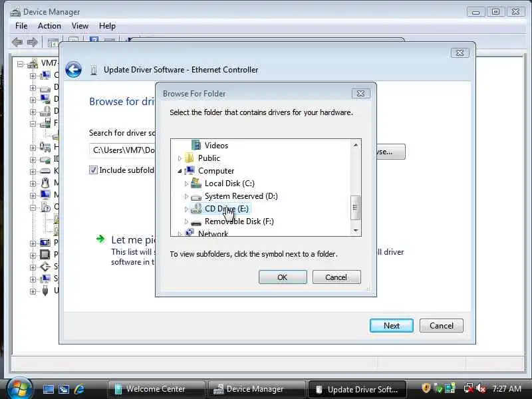Open the Action menu

pyautogui.click(x=49, y=26)
